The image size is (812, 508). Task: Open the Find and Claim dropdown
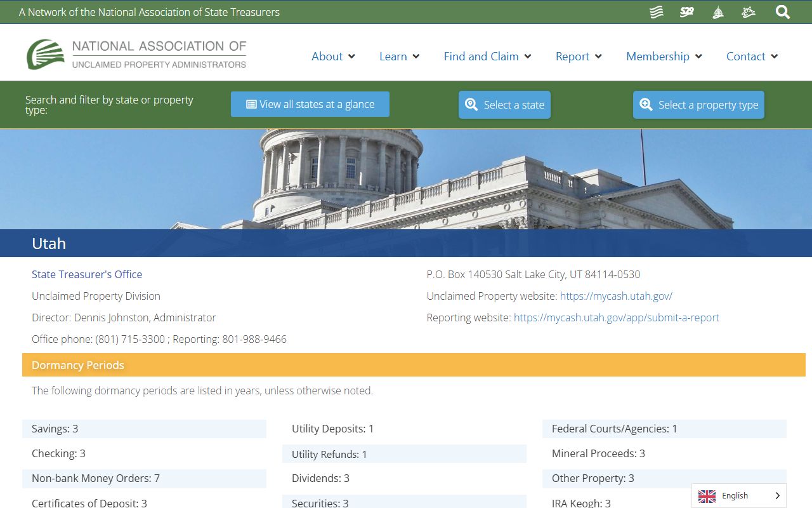click(487, 57)
